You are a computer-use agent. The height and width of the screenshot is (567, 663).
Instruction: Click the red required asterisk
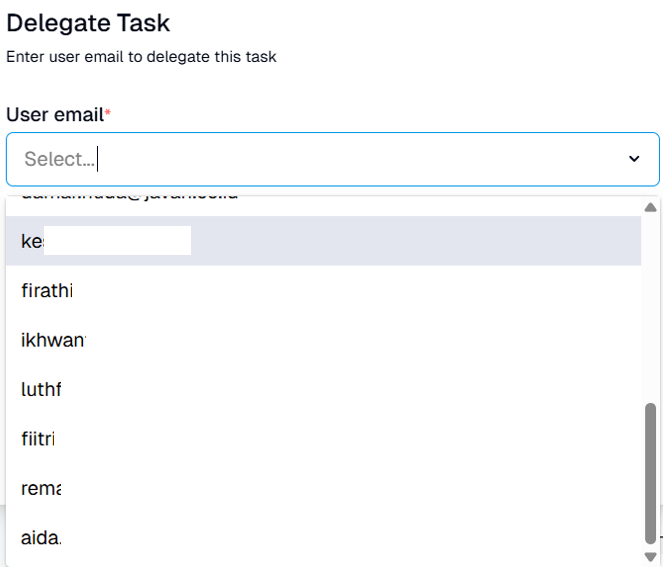click(108, 114)
